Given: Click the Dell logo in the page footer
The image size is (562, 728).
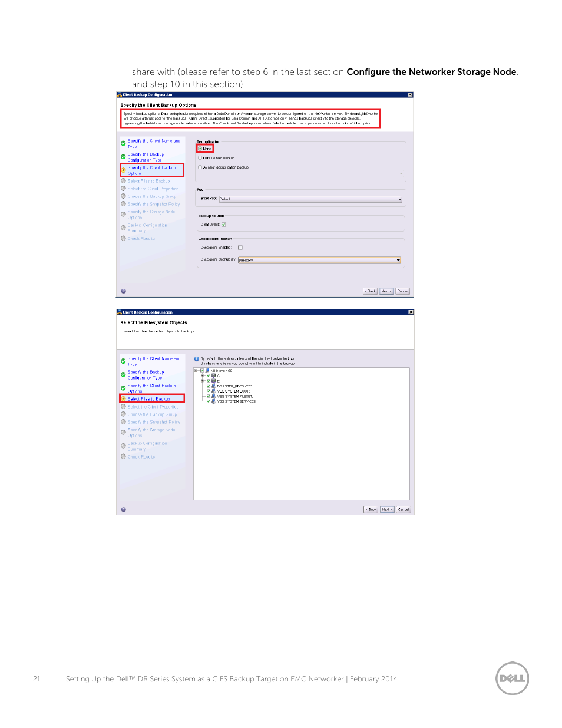Looking at the screenshot, I should point(512,678).
